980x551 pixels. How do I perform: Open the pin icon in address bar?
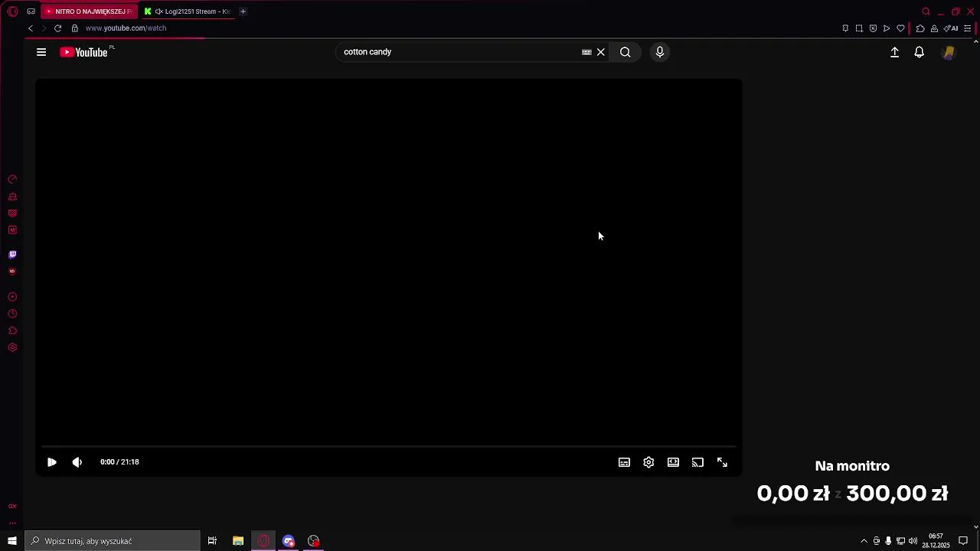[845, 28]
